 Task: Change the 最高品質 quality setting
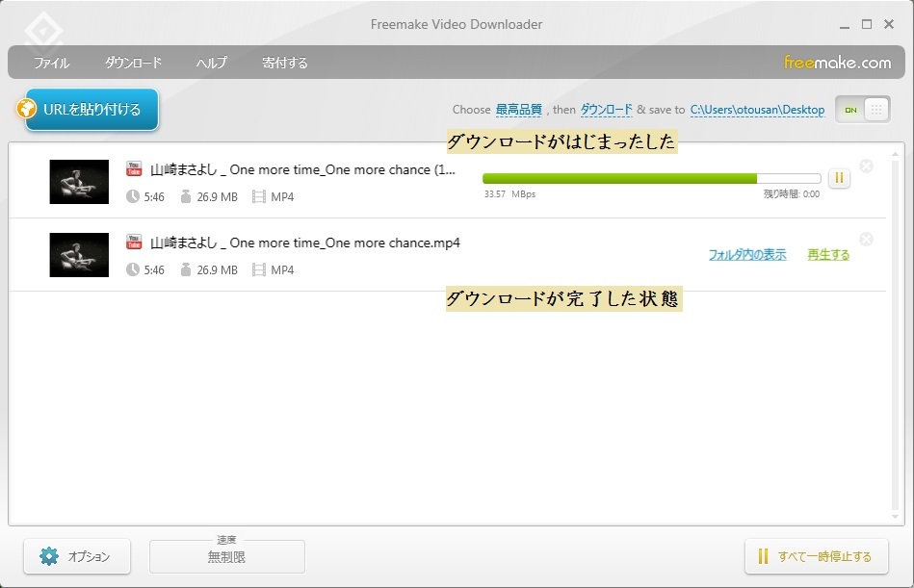point(519,110)
